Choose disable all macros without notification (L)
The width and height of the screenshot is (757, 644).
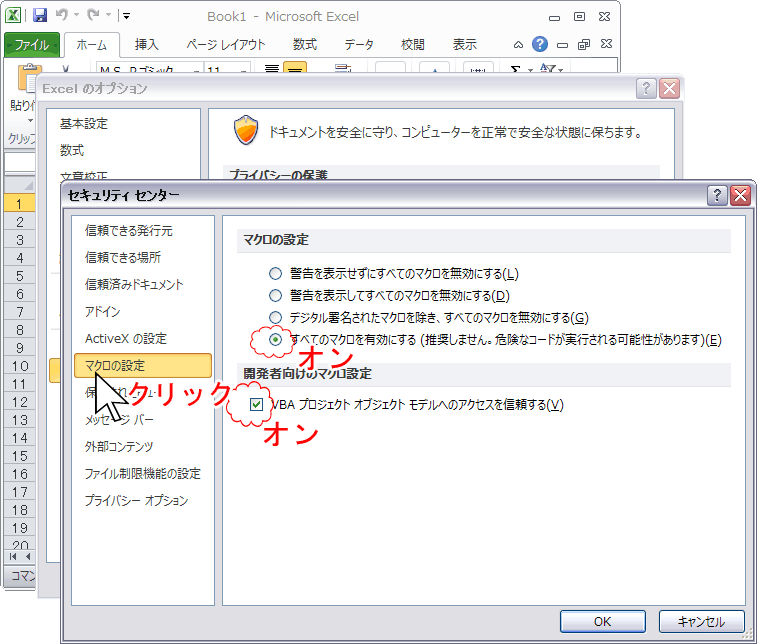pyautogui.click(x=275, y=274)
